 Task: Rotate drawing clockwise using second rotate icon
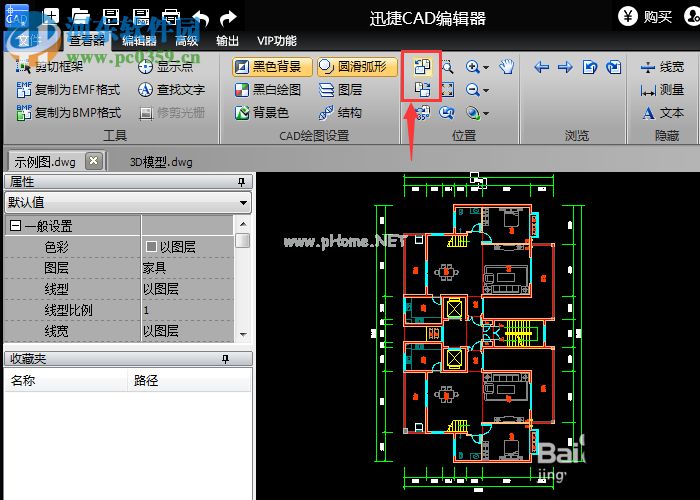(x=422, y=90)
